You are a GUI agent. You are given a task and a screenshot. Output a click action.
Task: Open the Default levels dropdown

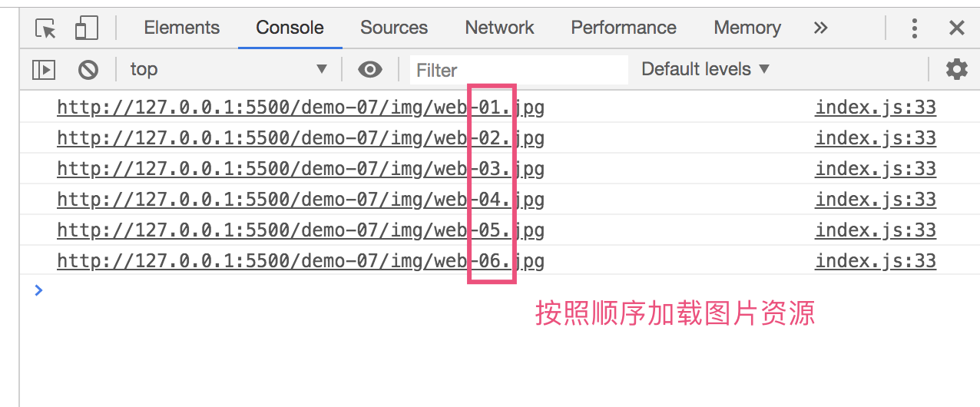pyautogui.click(x=705, y=69)
